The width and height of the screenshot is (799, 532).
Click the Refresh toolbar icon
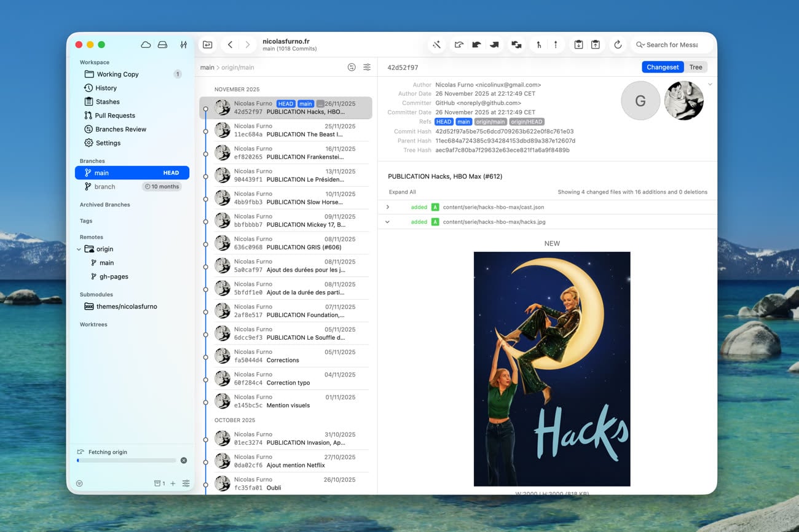[618, 45]
